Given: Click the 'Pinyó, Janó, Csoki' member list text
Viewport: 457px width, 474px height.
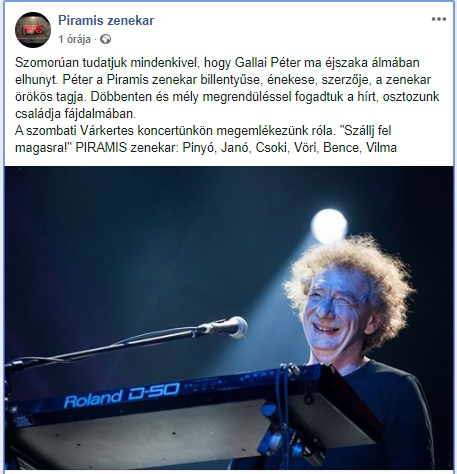Looking at the screenshot, I should [x=236, y=148].
